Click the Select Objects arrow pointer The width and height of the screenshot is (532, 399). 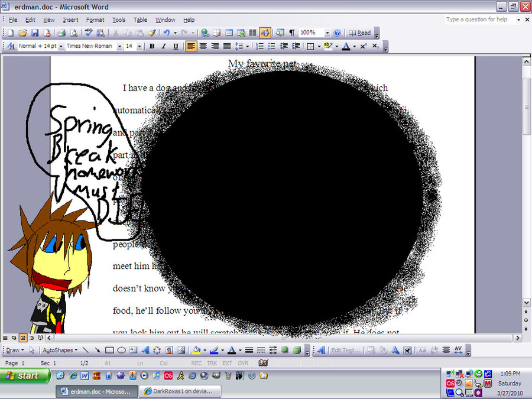32,350
